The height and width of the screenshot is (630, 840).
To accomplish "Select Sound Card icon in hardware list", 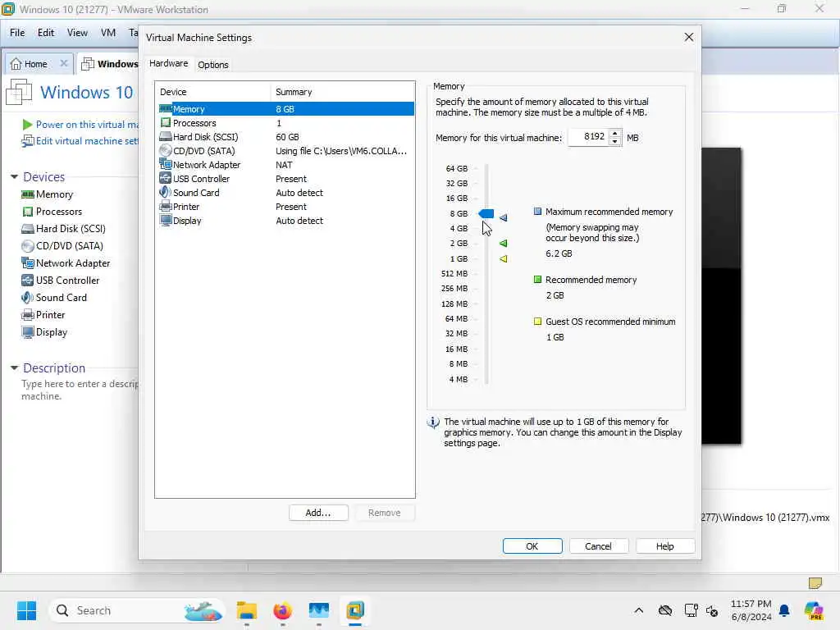I will (x=165, y=192).
